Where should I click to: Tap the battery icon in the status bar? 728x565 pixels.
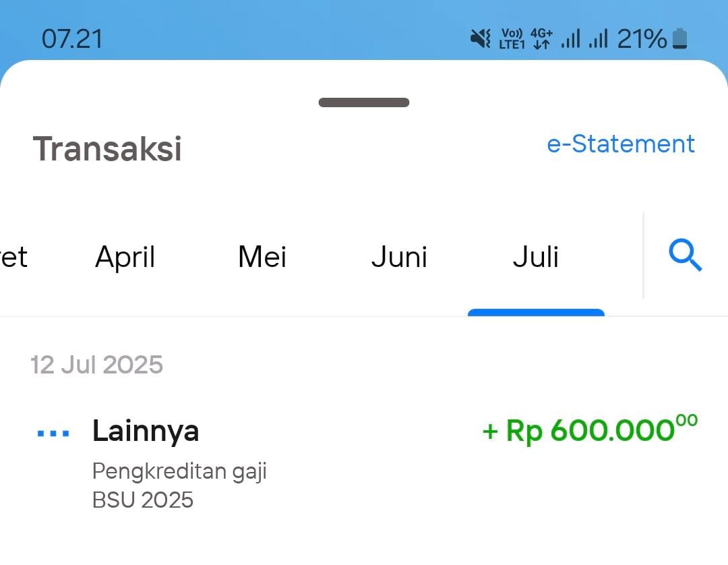pyautogui.click(x=680, y=38)
